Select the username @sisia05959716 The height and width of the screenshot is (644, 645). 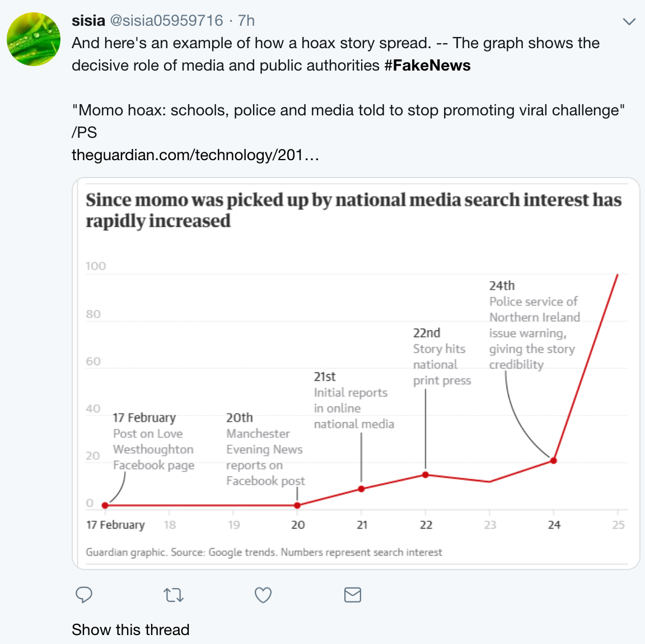pos(166,21)
